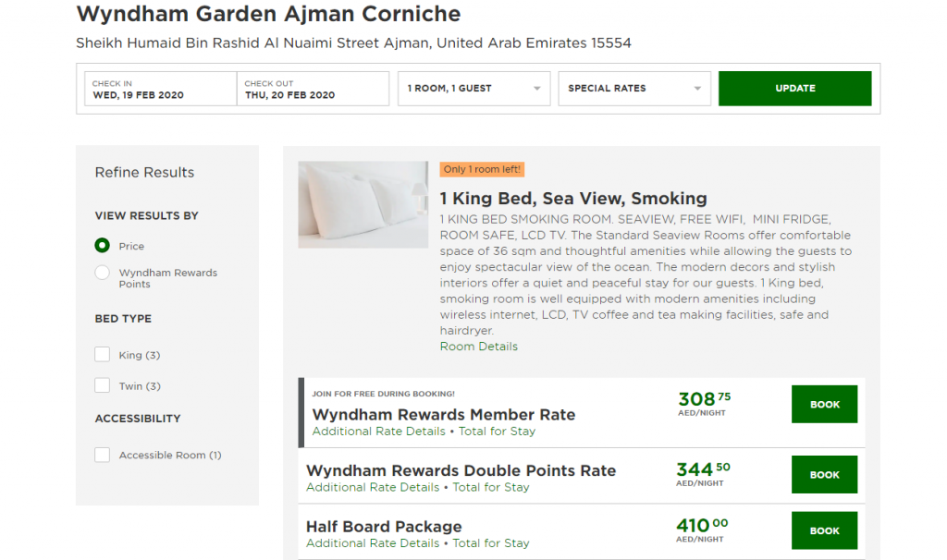The width and height of the screenshot is (947, 560).
Task: Click the room pillow thumbnail image
Action: [x=363, y=204]
